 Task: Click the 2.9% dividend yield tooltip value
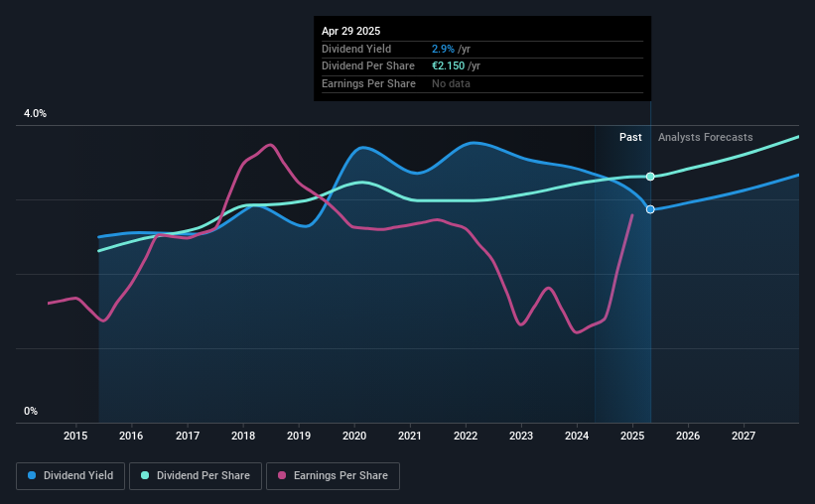(443, 49)
